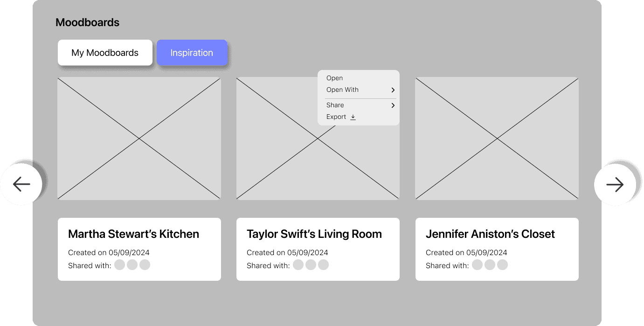
Task: Switch to the My Moodboards tab
Action: [x=105, y=53]
